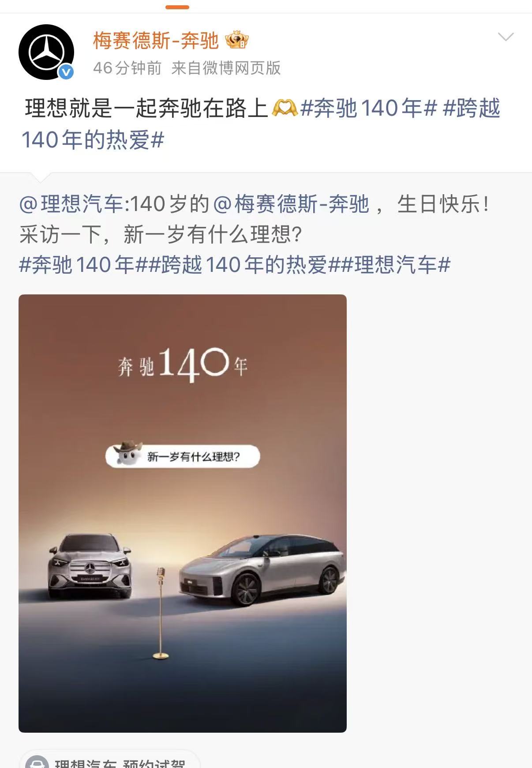Tap the gold crown membership badge
The image size is (532, 768).
[x=237, y=41]
